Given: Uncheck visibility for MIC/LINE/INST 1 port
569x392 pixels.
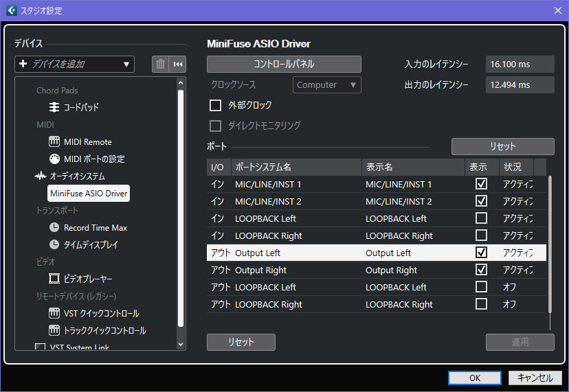Looking at the screenshot, I should click(x=481, y=184).
